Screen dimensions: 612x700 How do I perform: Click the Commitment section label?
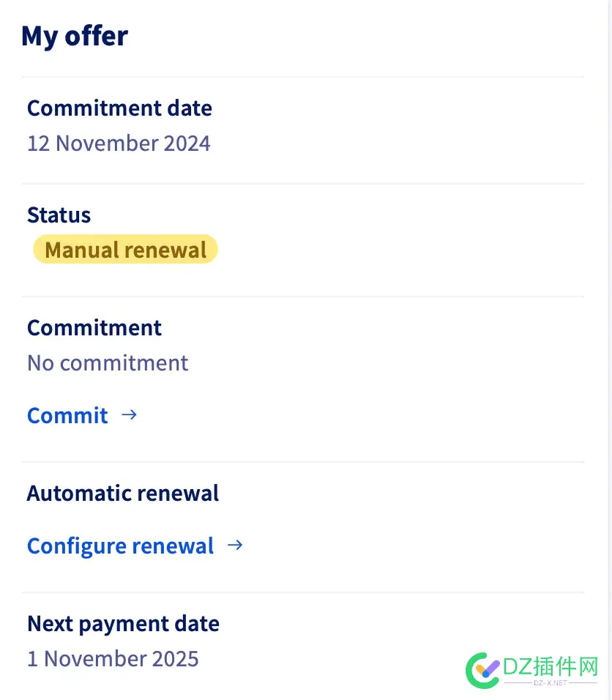(x=94, y=327)
